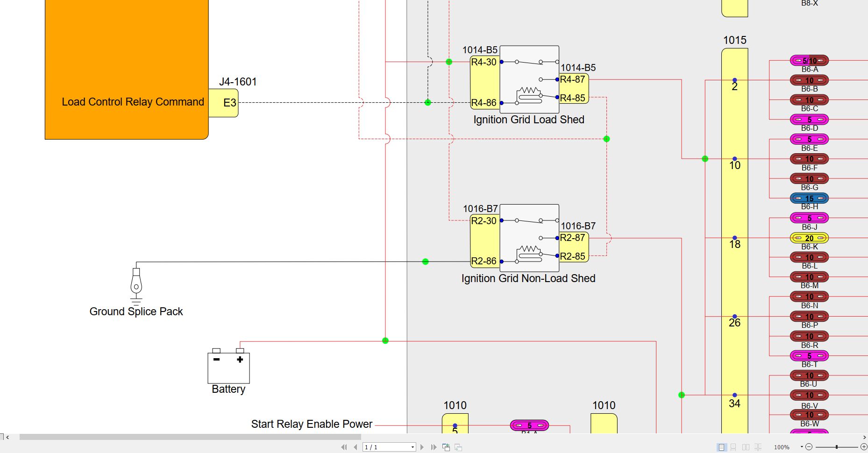Click the E3 connector pin
This screenshot has width=868, height=453.
click(x=224, y=103)
